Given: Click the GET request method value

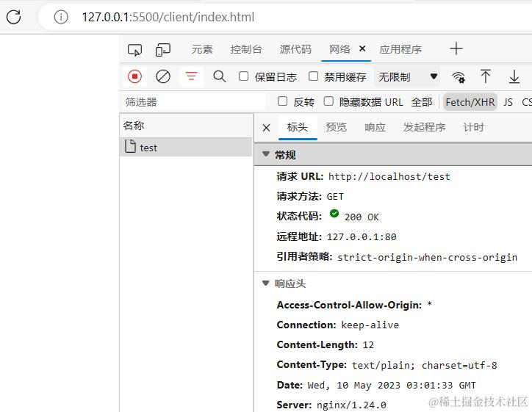Looking at the screenshot, I should pos(335,196).
